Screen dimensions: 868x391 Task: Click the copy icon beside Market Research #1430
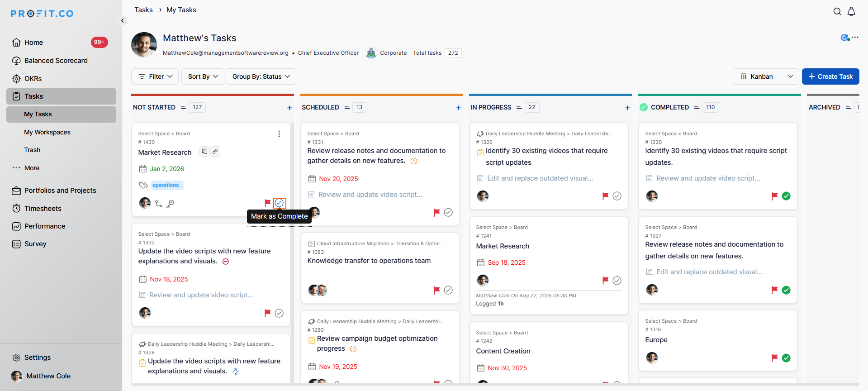(x=204, y=152)
